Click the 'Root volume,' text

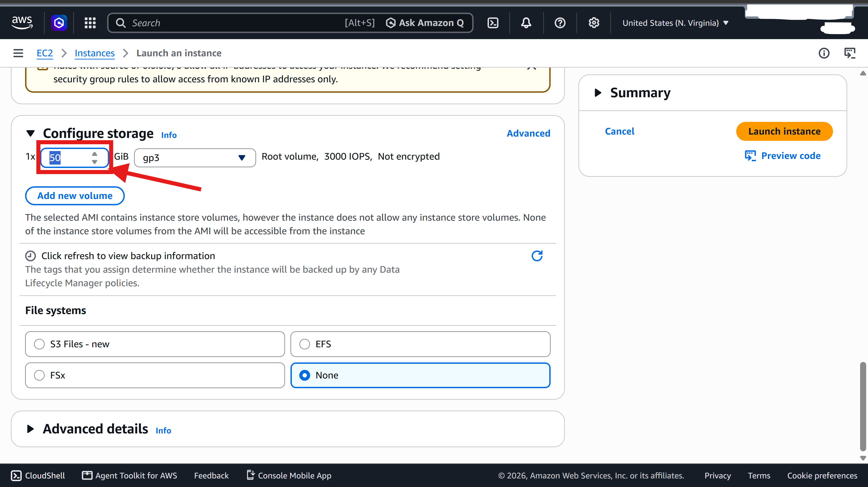coord(290,156)
